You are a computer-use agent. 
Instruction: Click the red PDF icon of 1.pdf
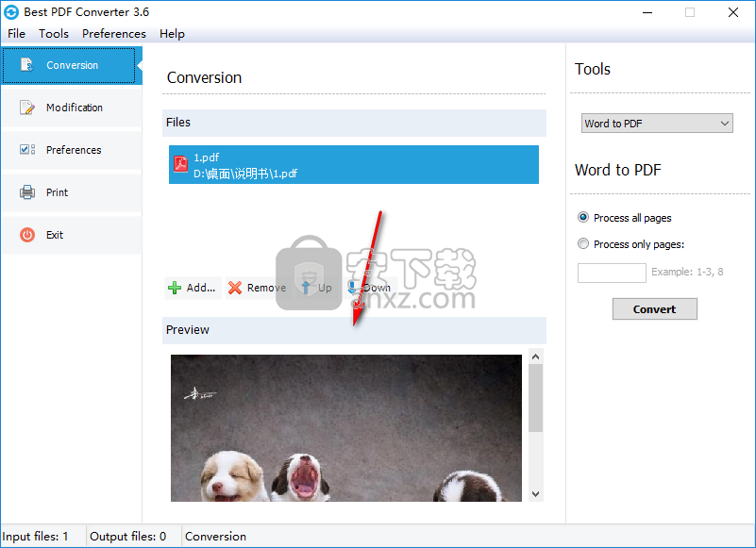pyautogui.click(x=180, y=164)
